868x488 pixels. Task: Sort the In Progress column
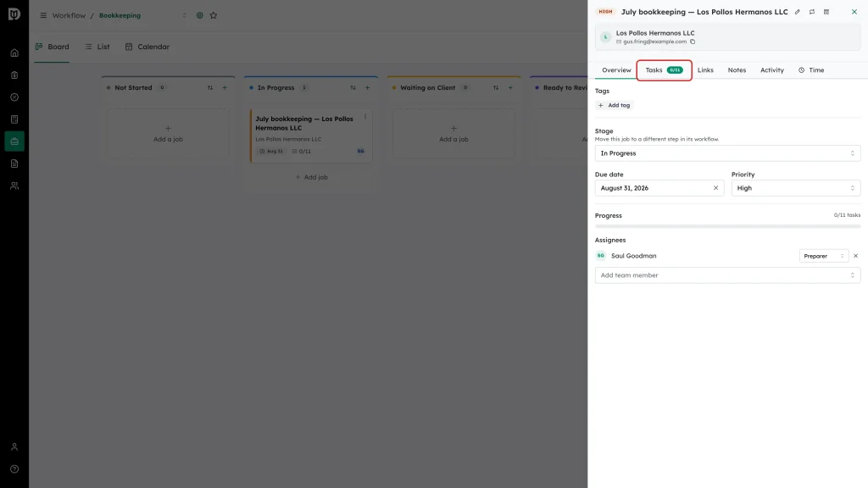(353, 87)
